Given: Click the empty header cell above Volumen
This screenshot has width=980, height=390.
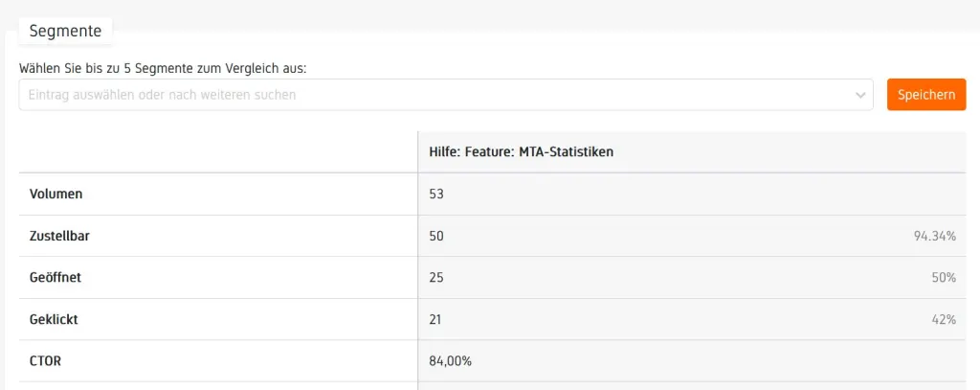Looking at the screenshot, I should [x=218, y=152].
